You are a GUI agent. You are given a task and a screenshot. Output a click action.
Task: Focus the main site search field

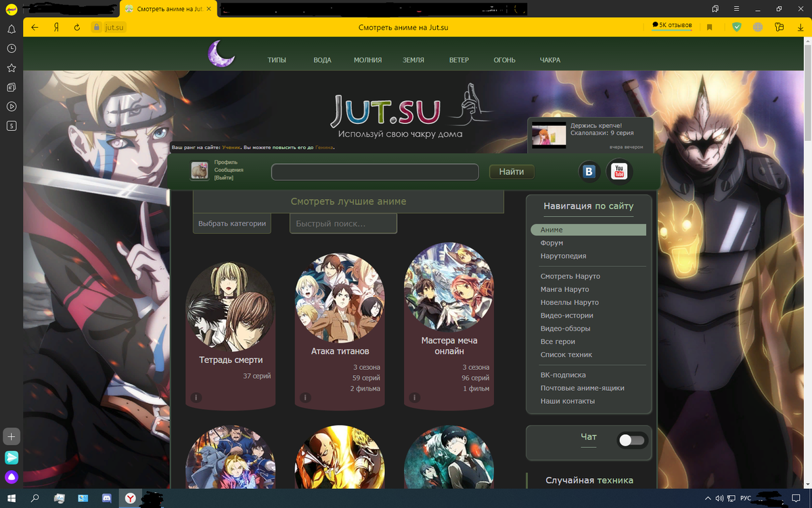(x=375, y=172)
